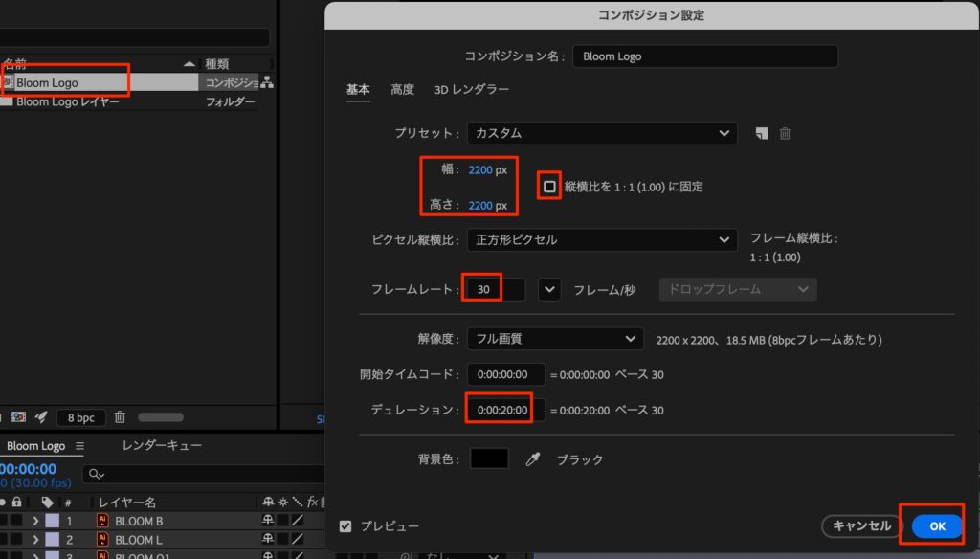Click the flowchart icon next to Bloom Logo
980x559 pixels.
pyautogui.click(x=266, y=83)
